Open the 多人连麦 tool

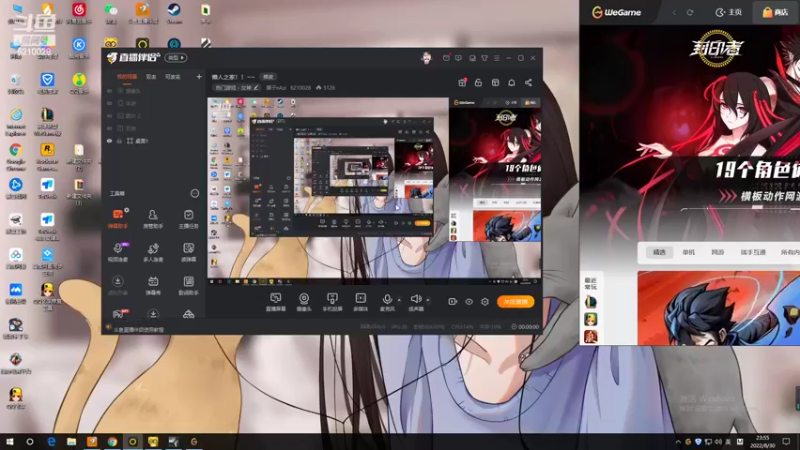pyautogui.click(x=153, y=252)
